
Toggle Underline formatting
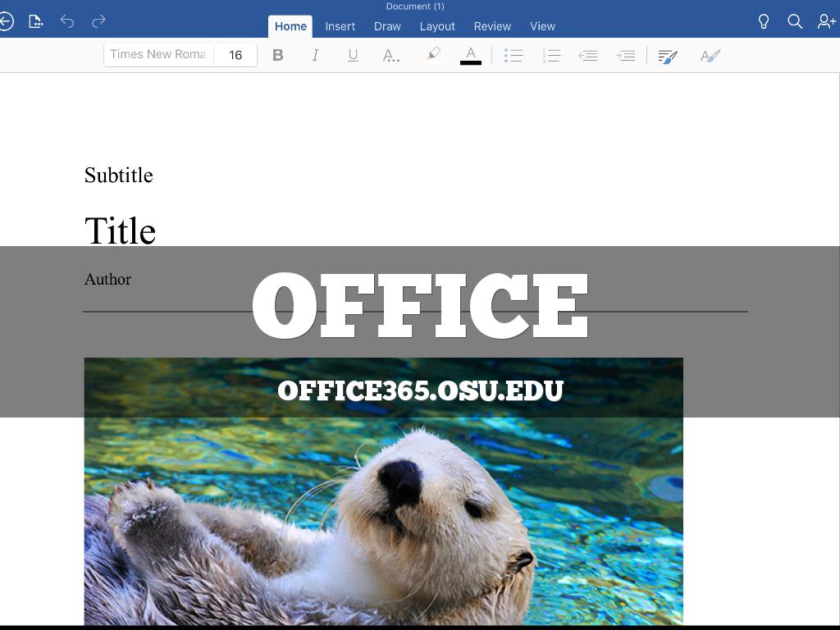[x=353, y=55]
